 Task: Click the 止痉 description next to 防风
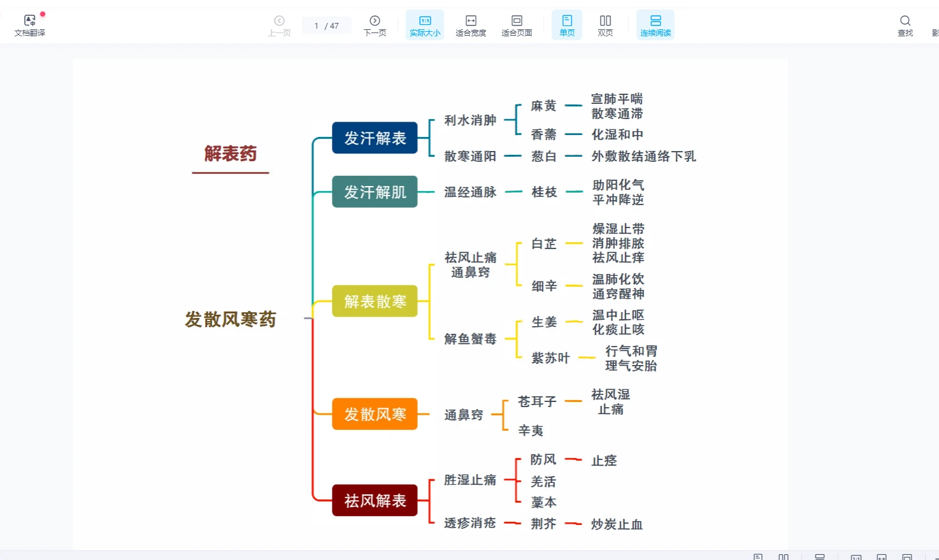(604, 461)
